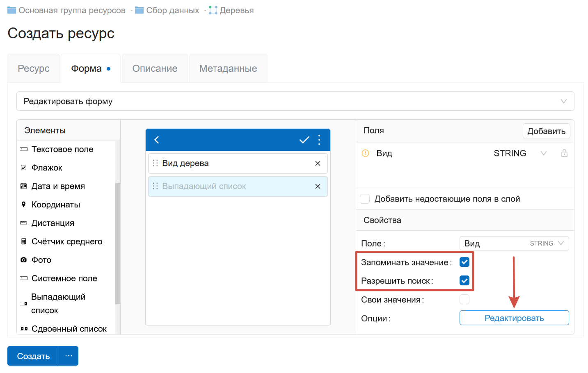Click the warning icon beside the Вид field
The height and width of the screenshot is (373, 588).
coord(364,153)
